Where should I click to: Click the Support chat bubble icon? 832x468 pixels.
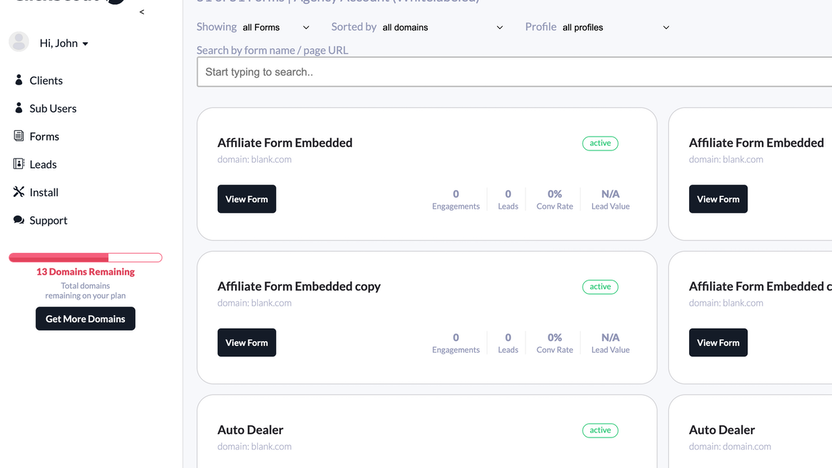click(x=19, y=220)
